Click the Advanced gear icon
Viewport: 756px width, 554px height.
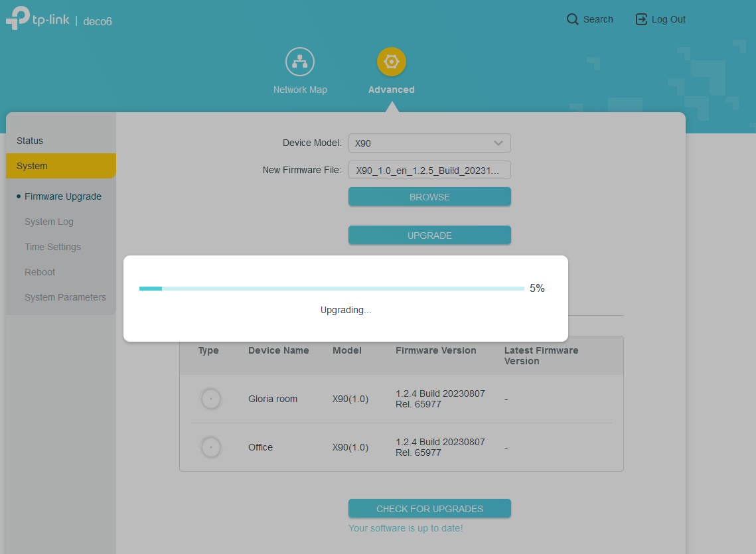[x=391, y=61]
